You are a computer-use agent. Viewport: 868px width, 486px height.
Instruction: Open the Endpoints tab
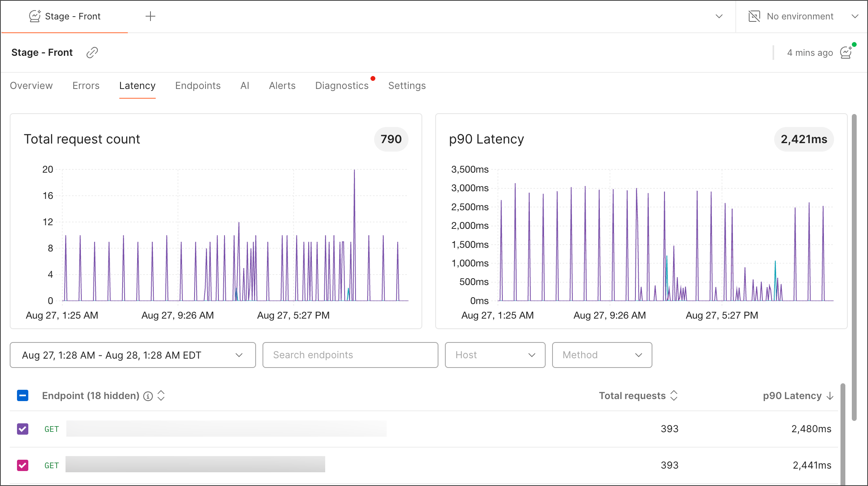[198, 86]
